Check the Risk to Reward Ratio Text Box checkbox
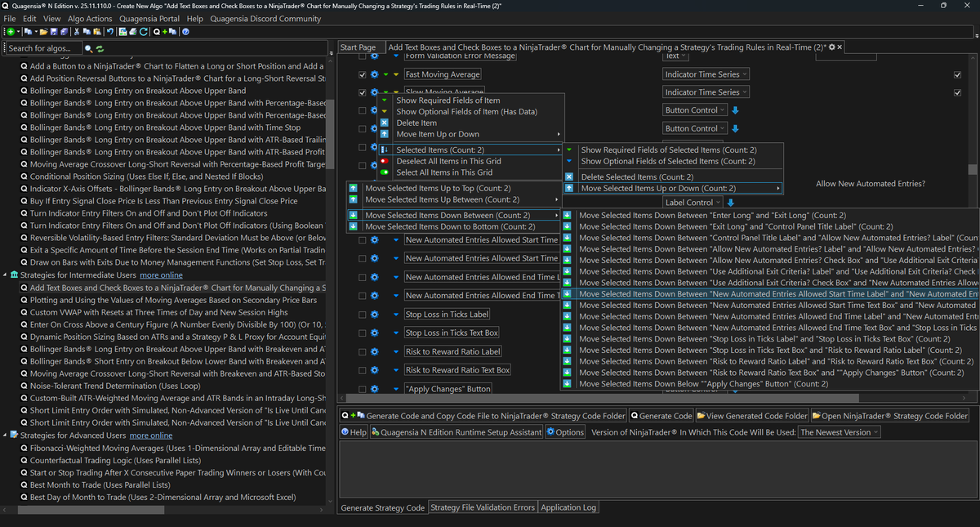This screenshot has width=980, height=527. click(x=363, y=370)
